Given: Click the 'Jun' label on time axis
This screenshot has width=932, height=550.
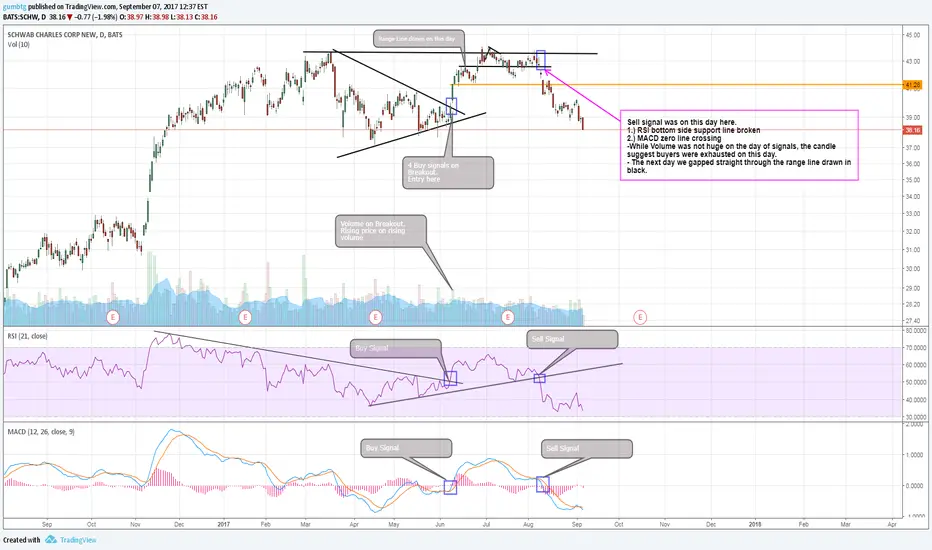Looking at the screenshot, I should point(440,524).
